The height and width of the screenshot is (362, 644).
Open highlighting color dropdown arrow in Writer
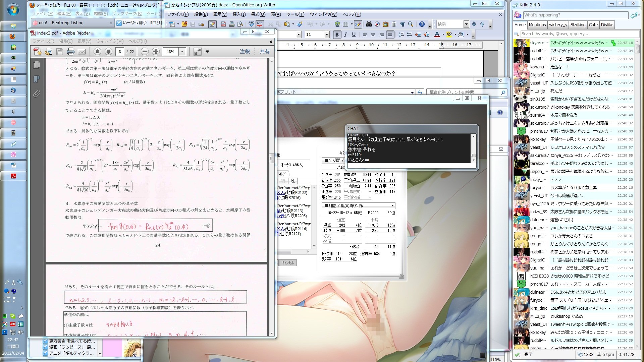[455, 35]
